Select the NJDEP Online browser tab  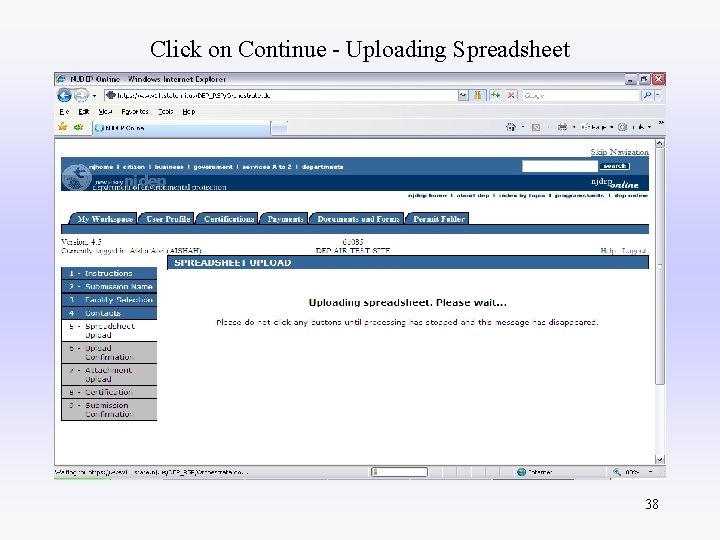(181, 128)
